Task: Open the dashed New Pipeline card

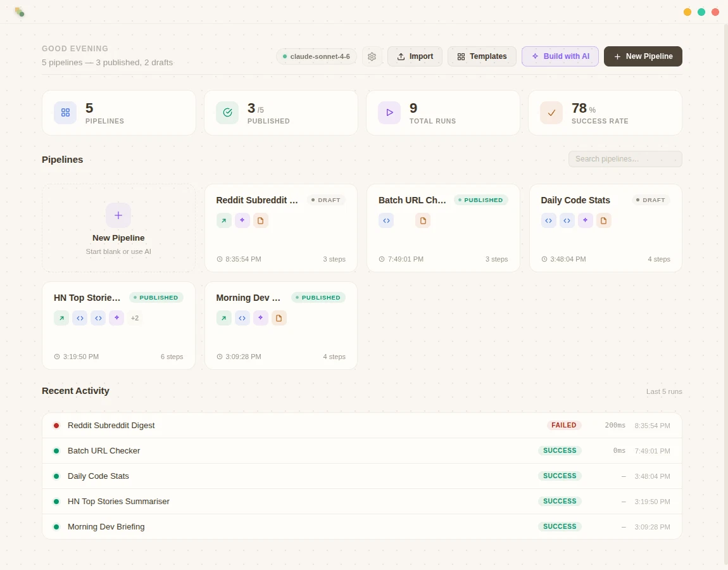Action: 118,228
